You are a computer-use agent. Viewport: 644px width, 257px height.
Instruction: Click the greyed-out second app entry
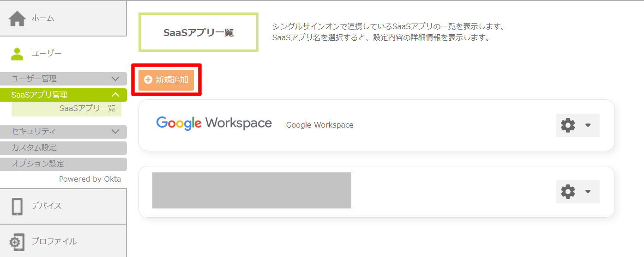[252, 190]
